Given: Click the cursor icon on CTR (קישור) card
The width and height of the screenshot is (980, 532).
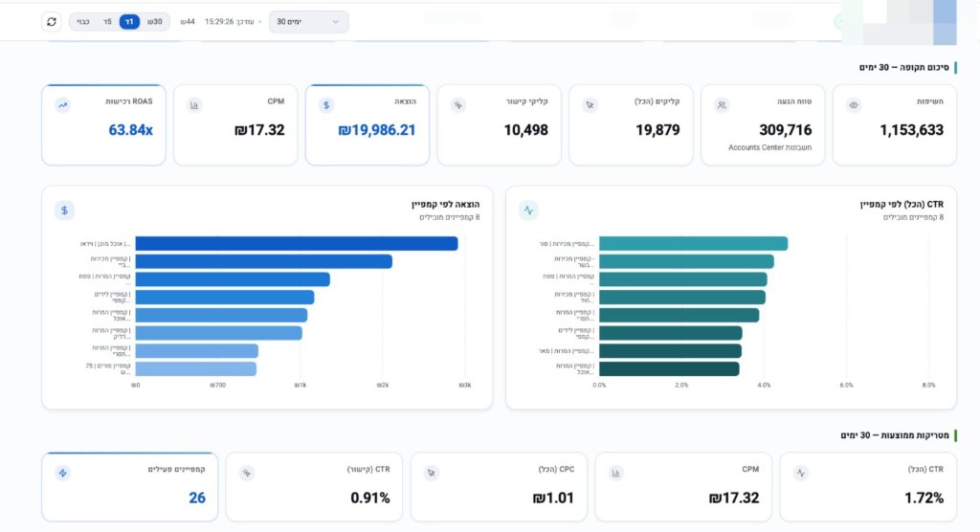Looking at the screenshot, I should (x=247, y=474).
